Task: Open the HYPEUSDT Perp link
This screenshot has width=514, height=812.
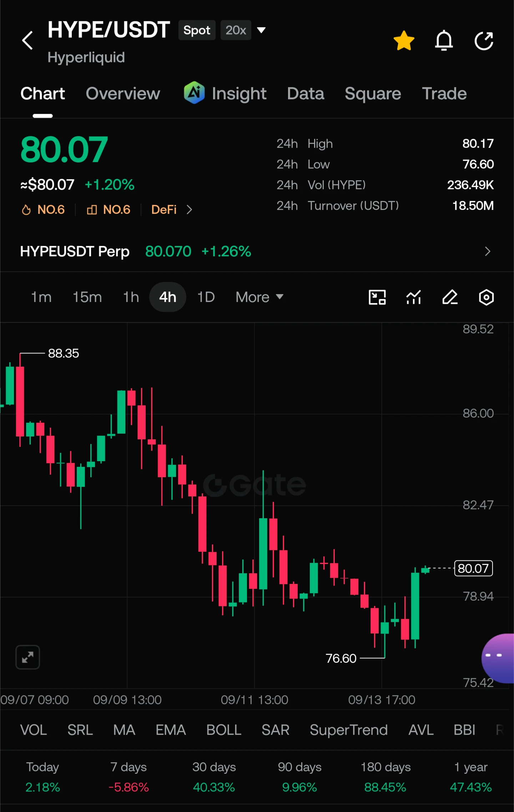Action: pyautogui.click(x=75, y=252)
